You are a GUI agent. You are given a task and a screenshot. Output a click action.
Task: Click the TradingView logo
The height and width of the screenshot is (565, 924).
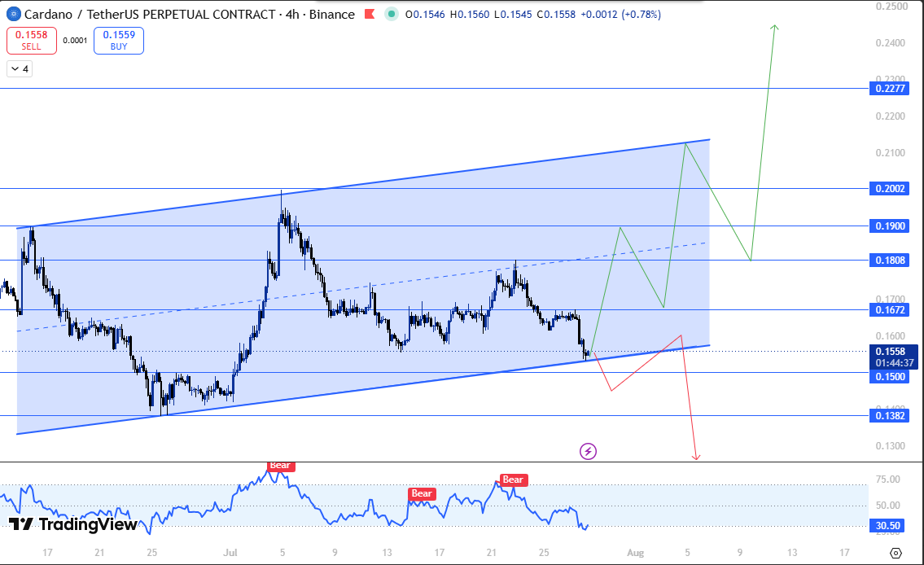tap(73, 523)
